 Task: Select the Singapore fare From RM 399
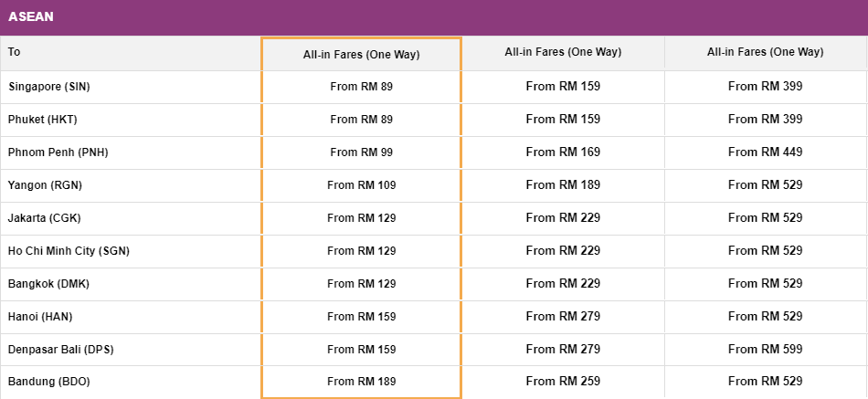coord(765,87)
